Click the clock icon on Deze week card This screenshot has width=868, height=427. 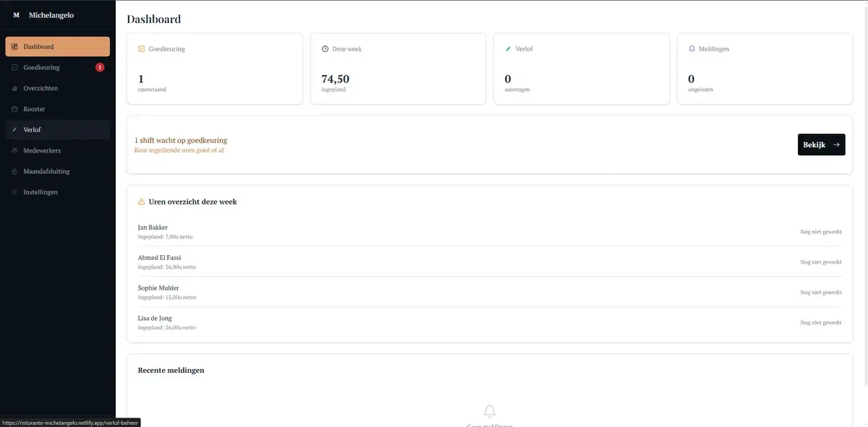click(325, 49)
